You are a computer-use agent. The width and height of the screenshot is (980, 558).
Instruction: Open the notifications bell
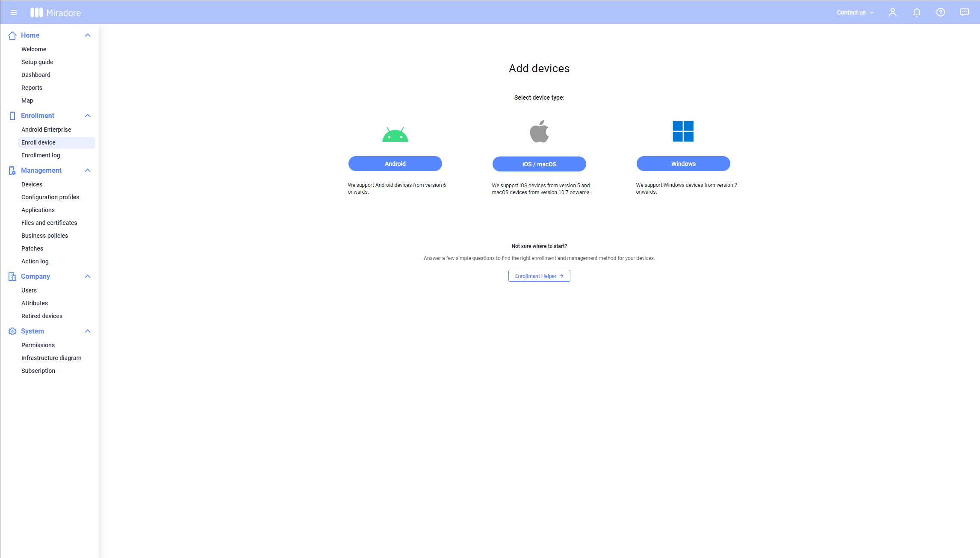917,12
